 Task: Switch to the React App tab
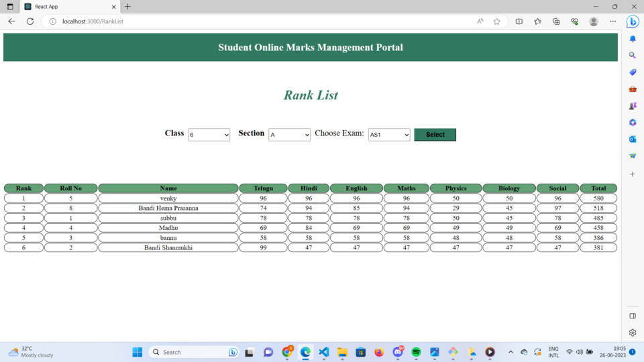coord(70,7)
